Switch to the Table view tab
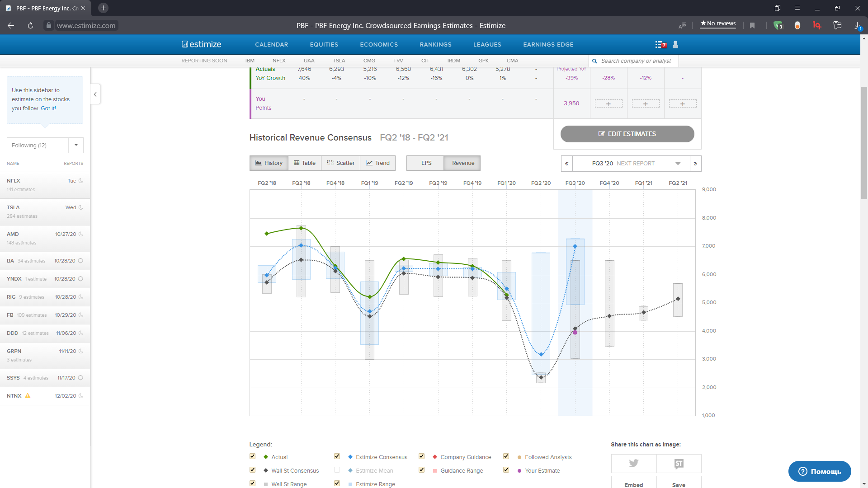This screenshot has height=488, width=868. [305, 163]
